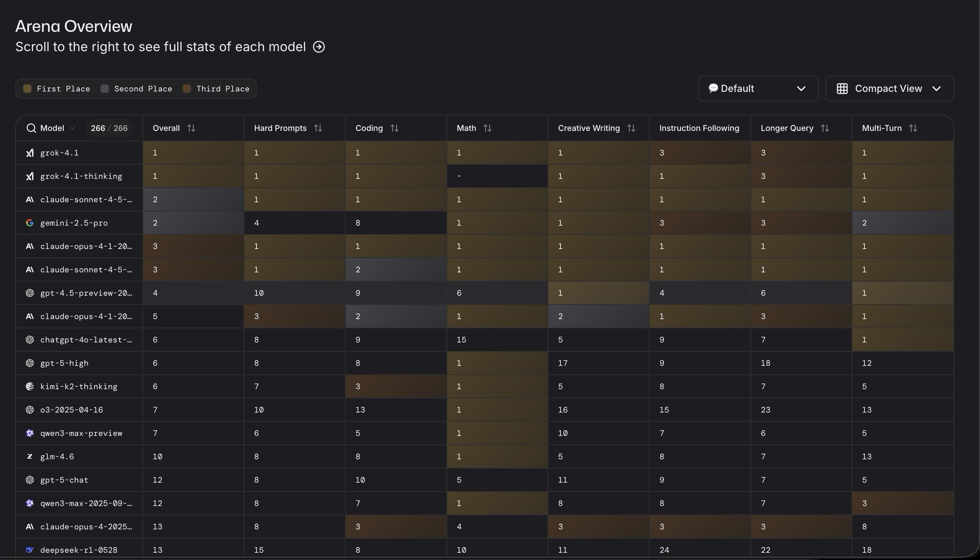This screenshot has height=560, width=980.
Task: Click the arrow circle icon after subtitle
Action: tap(319, 47)
